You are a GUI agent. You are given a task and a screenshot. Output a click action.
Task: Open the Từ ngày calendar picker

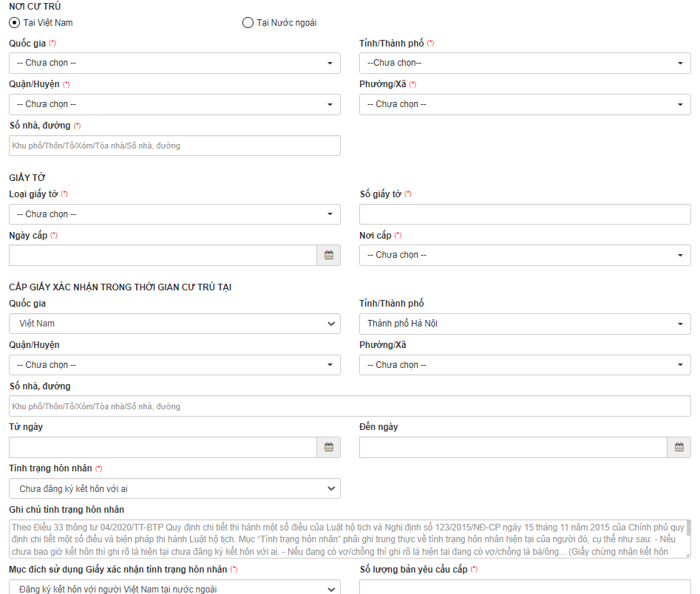[x=329, y=448]
